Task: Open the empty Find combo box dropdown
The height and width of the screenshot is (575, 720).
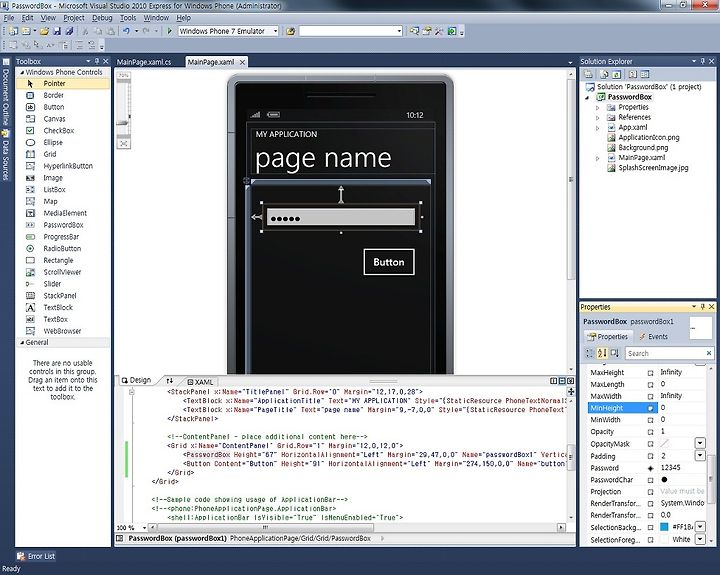Action: click(399, 31)
